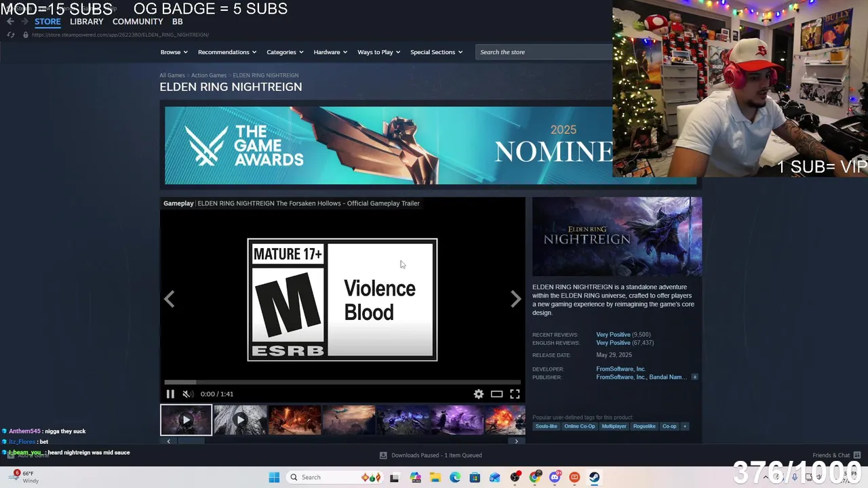Open Outlook from the taskbar
This screenshot has height=488, width=868.
495,477
